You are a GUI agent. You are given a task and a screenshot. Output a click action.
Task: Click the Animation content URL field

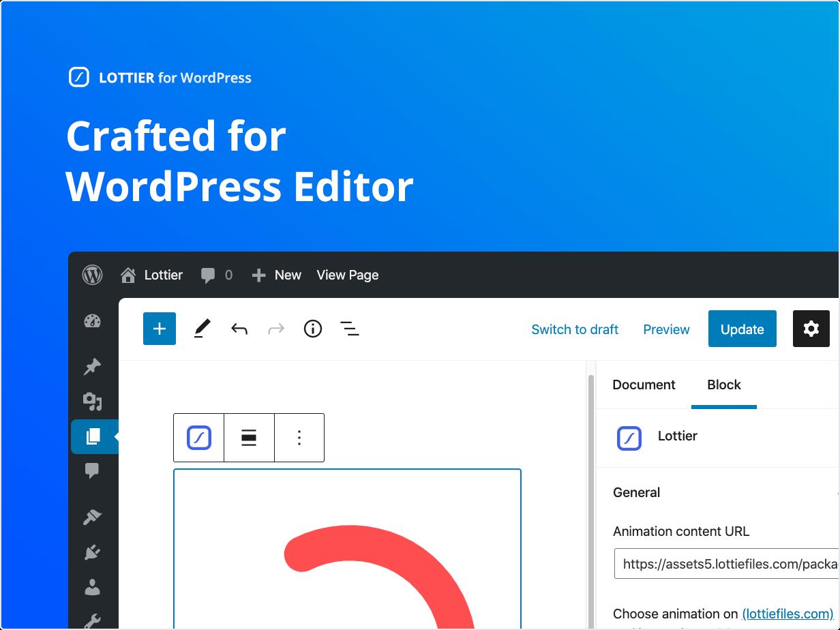pos(727,564)
